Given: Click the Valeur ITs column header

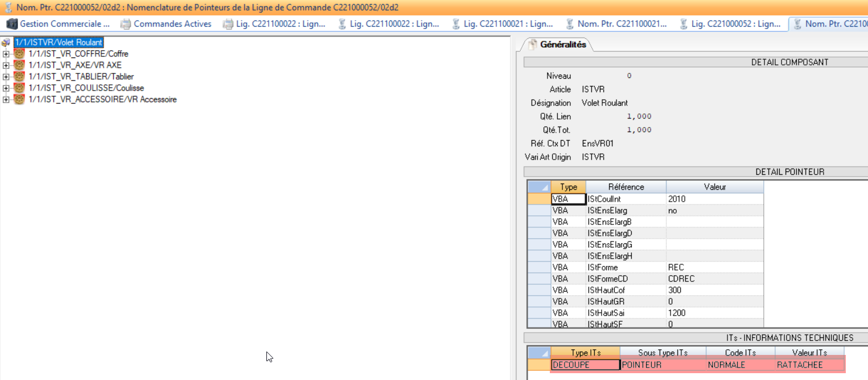Looking at the screenshot, I should pyautogui.click(x=809, y=353).
